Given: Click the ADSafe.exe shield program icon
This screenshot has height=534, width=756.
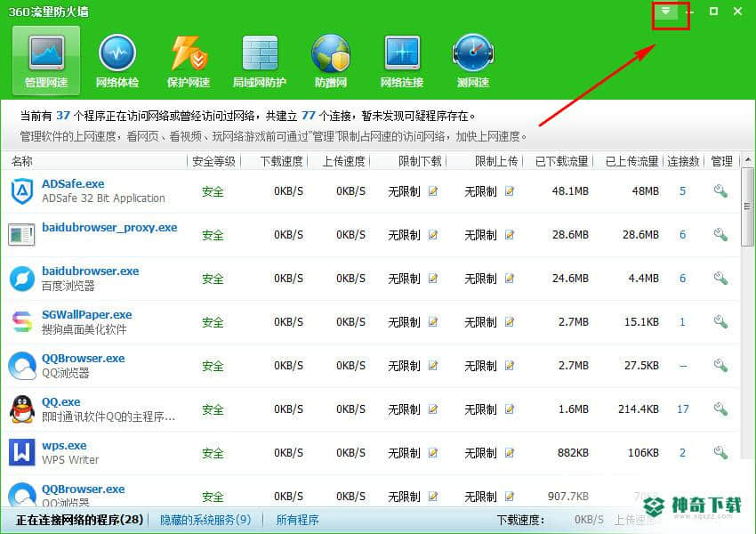Looking at the screenshot, I should 22,191.
